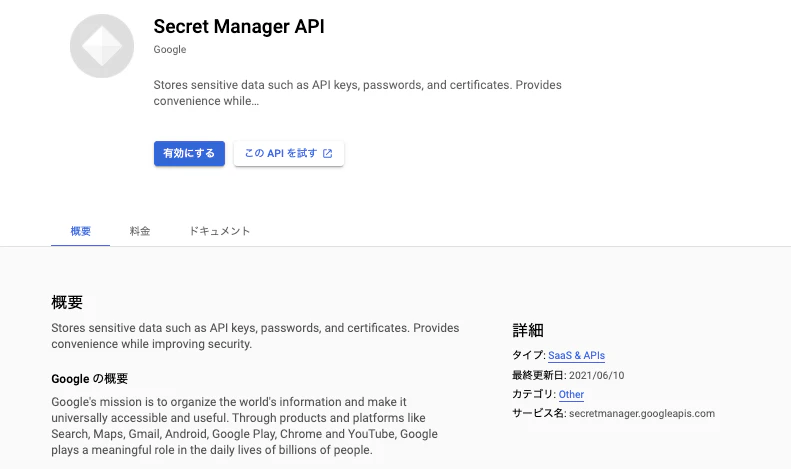791x469 pixels.
Task: Click the Google publisher name under title
Action: pyautogui.click(x=170, y=49)
